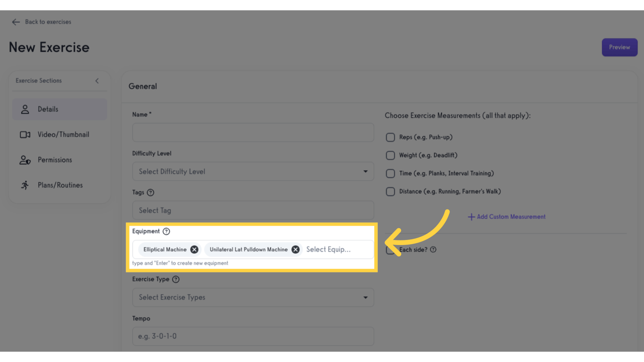This screenshot has height=362, width=644.
Task: Check the Weight measurement option
Action: (390, 155)
